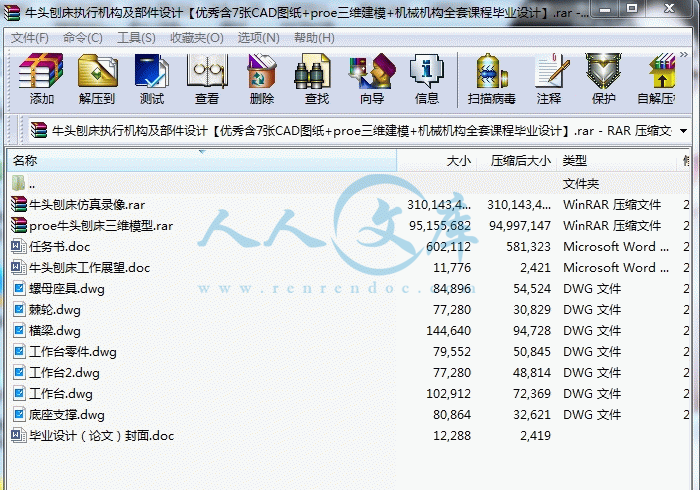Image resolution: width=700 pixels, height=490 pixels.
Task: Open the 工具(S) menu
Action: [x=136, y=38]
